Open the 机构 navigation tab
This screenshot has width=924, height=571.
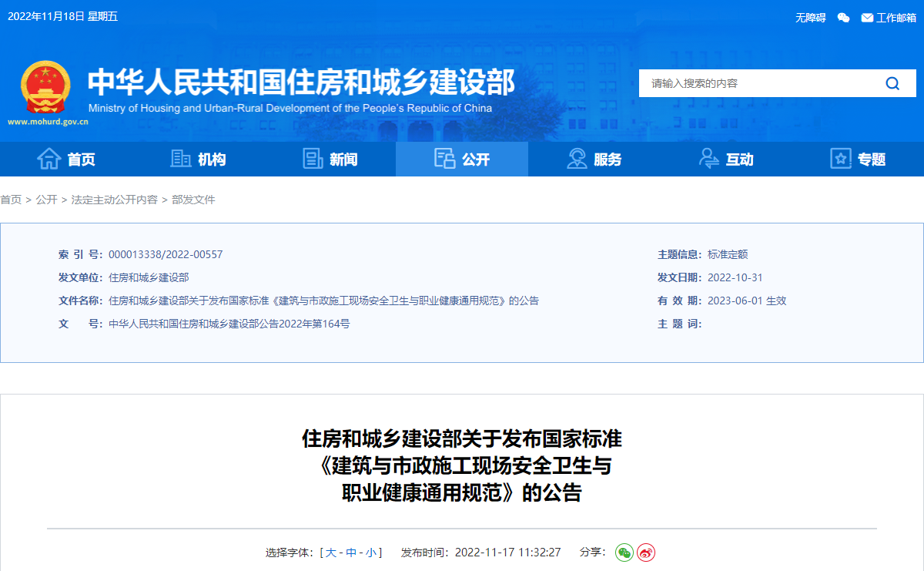tap(198, 160)
